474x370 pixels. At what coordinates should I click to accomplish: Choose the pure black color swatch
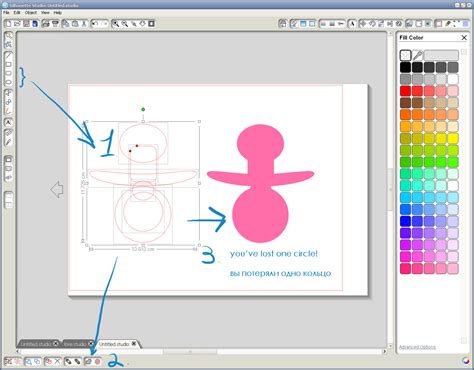(x=405, y=67)
